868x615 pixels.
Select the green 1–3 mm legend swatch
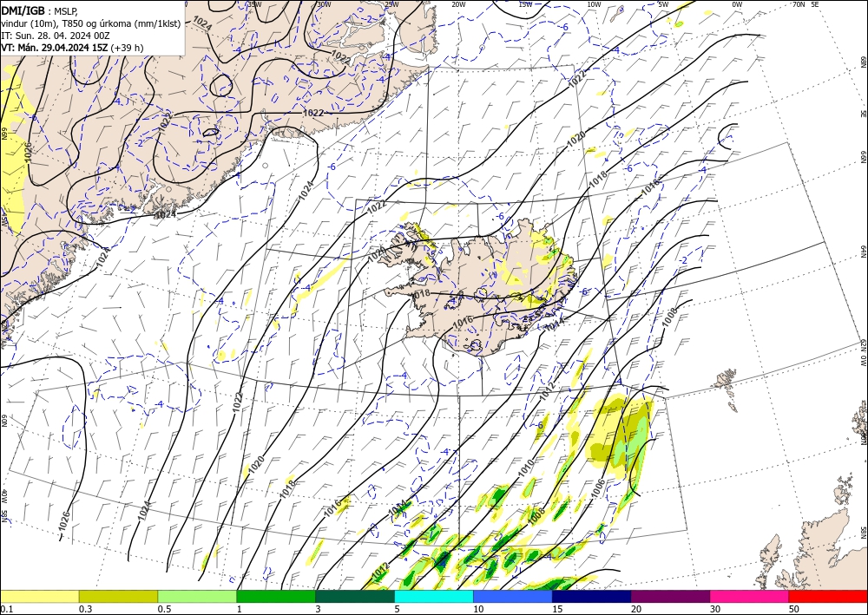(276, 596)
